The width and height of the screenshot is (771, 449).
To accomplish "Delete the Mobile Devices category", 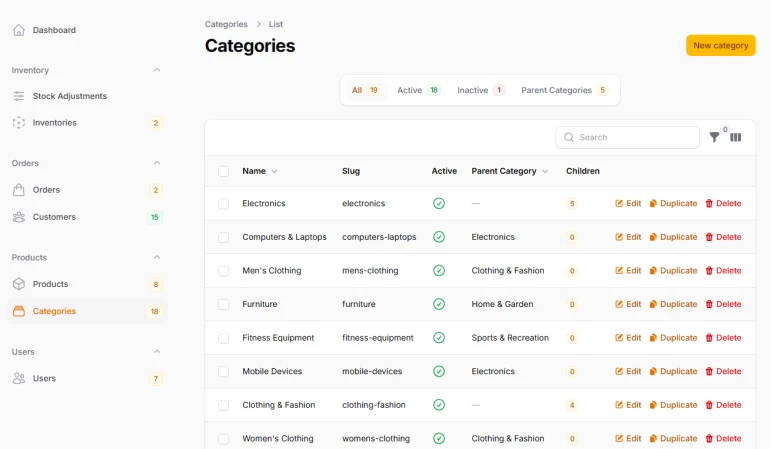I will (723, 372).
